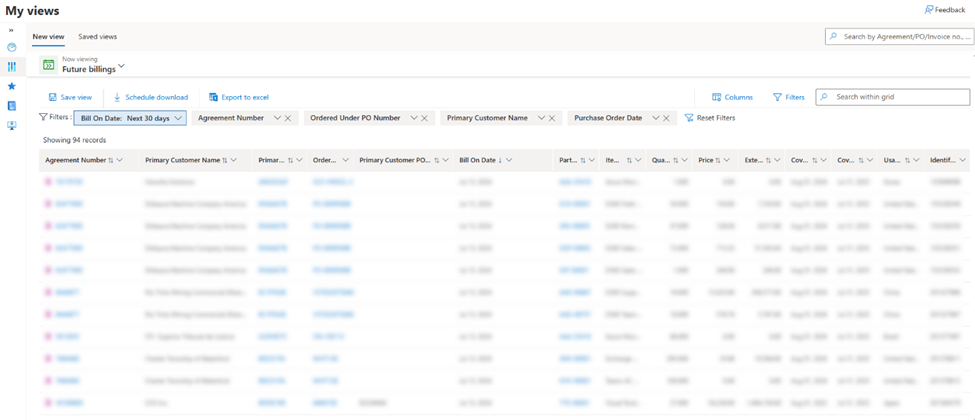Click Save view

pos(70,97)
